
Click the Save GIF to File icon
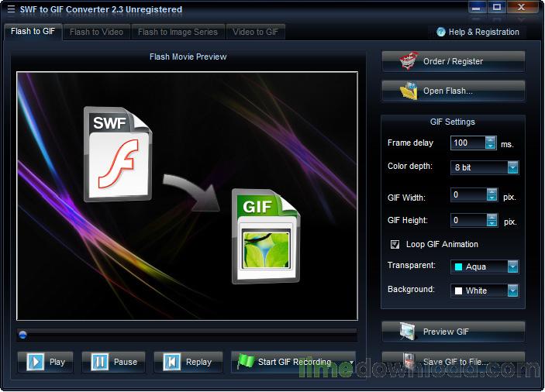tap(408, 361)
